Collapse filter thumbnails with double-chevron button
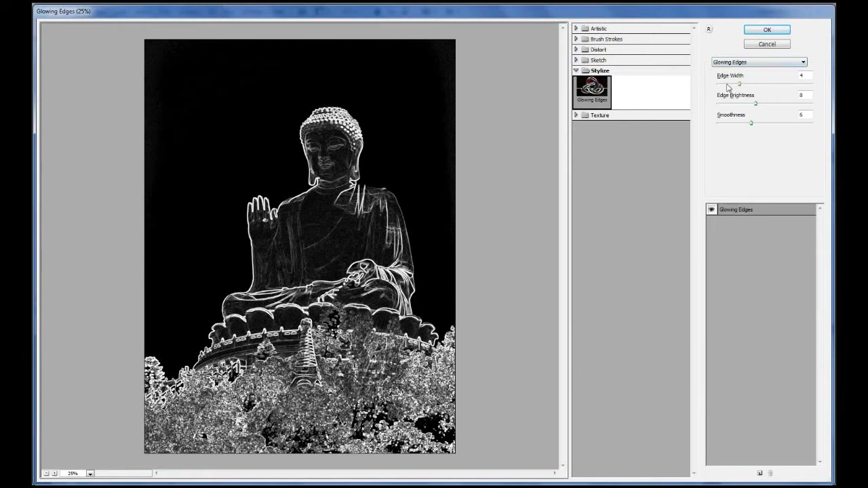 tap(709, 29)
